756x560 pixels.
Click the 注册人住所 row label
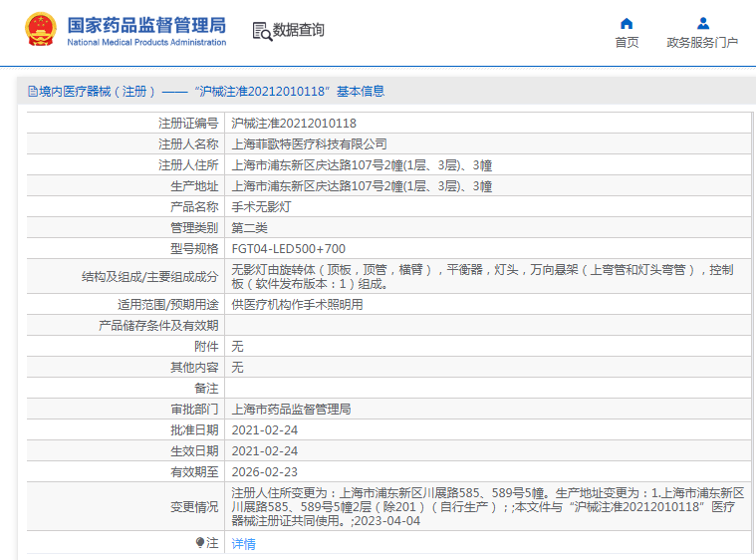(x=188, y=165)
